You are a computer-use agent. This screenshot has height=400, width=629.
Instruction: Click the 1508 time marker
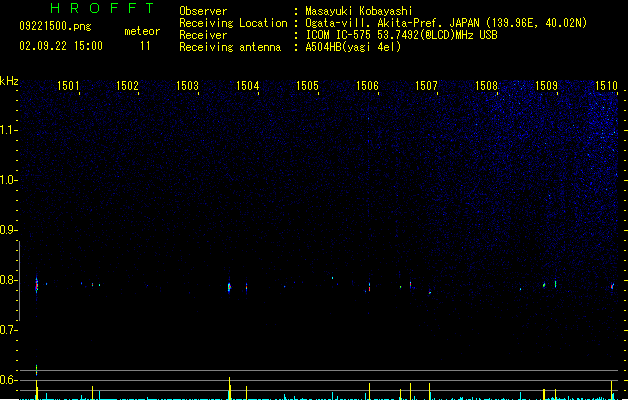486,86
